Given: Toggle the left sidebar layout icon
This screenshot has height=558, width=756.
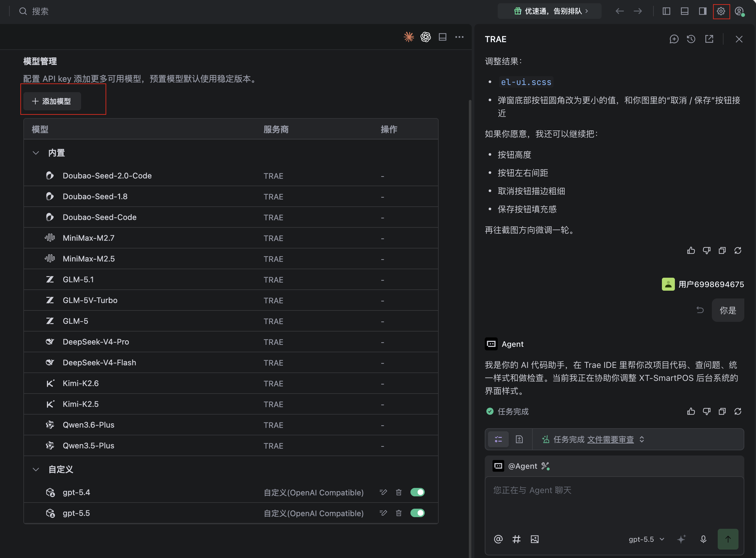Looking at the screenshot, I should (x=666, y=11).
